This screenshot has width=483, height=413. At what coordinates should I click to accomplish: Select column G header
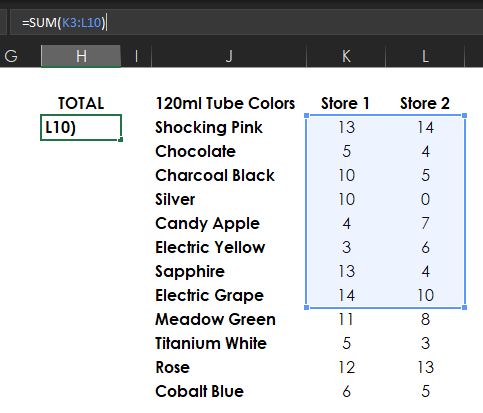17,56
